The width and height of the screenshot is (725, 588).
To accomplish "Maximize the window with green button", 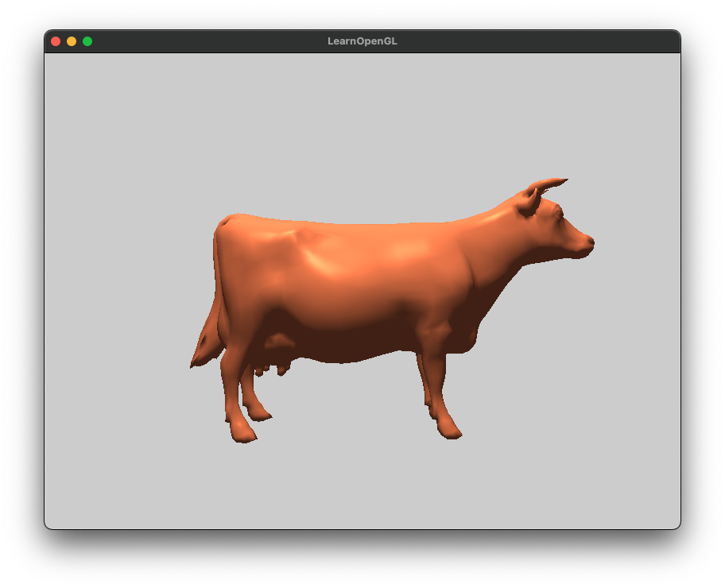I will [x=87, y=41].
